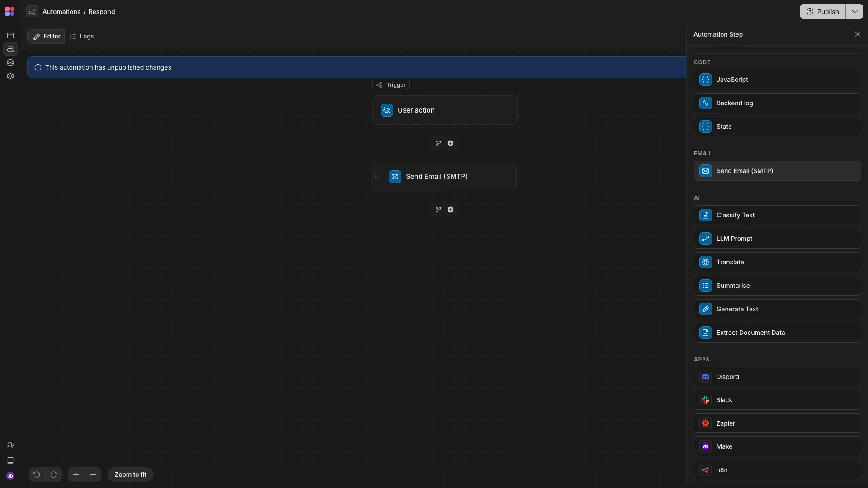868x488 pixels.
Task: Open the JD user avatar
Action: coord(10,476)
